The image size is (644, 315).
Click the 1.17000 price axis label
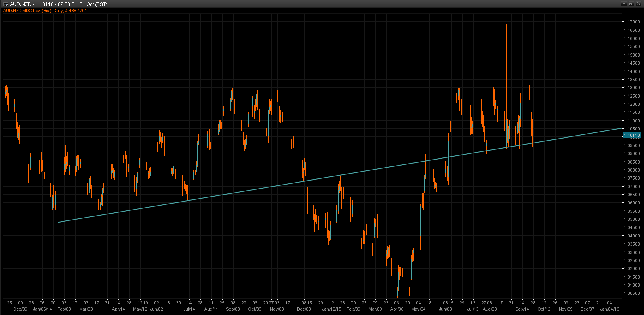tap(632, 22)
